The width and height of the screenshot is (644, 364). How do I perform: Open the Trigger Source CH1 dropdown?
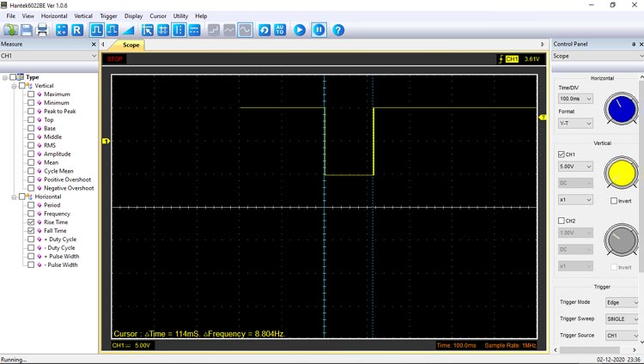(623, 336)
